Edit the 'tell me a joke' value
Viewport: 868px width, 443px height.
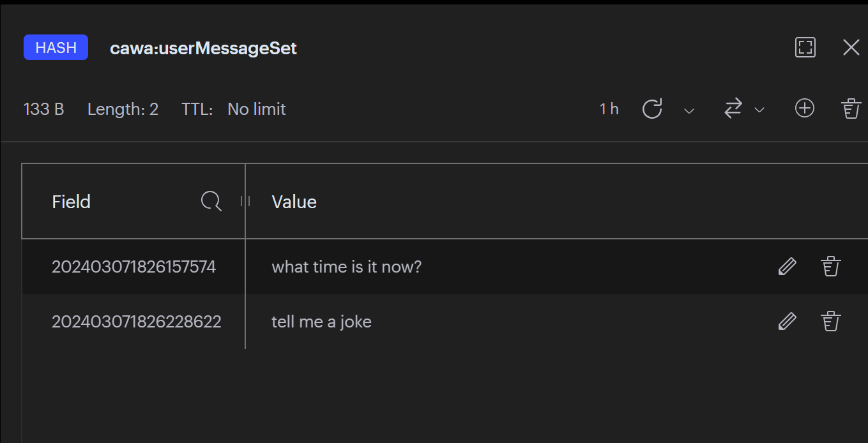(x=788, y=321)
